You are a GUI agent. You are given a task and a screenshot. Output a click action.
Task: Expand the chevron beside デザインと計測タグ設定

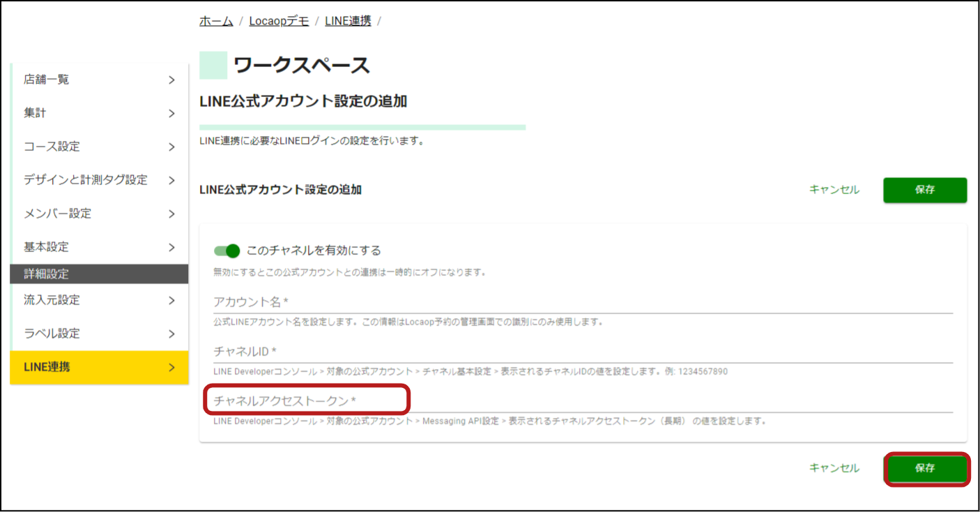[171, 181]
